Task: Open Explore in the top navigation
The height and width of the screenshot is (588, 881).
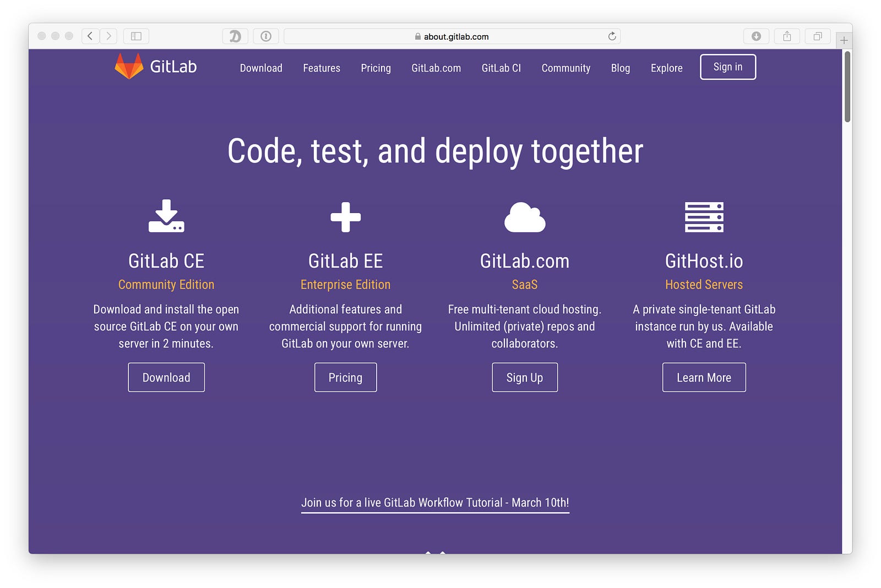Action: click(667, 68)
